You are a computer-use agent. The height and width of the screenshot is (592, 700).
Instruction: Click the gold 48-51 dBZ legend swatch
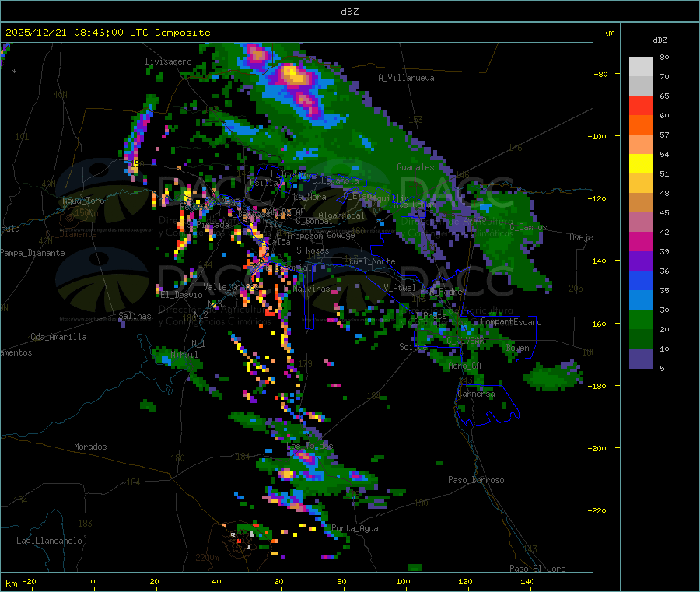641,183
